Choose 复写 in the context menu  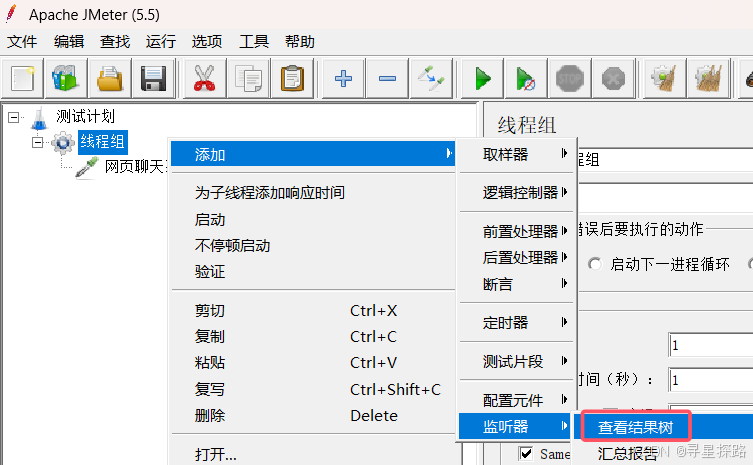313,389
